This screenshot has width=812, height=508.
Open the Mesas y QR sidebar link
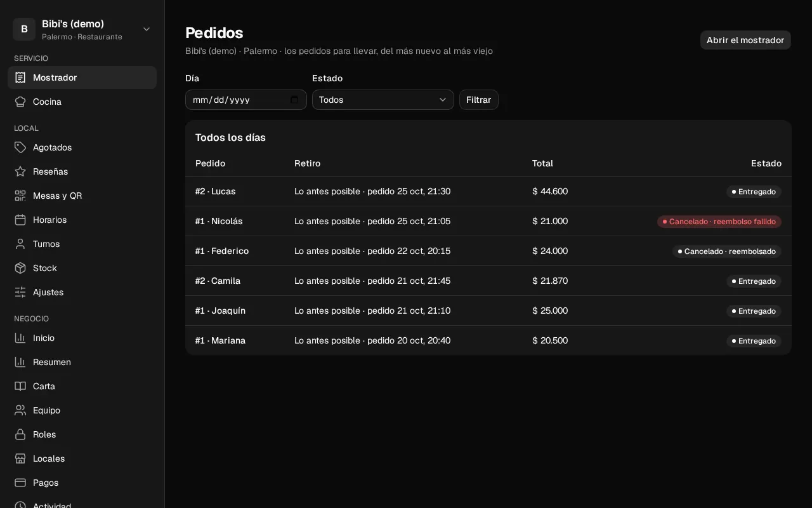point(82,196)
